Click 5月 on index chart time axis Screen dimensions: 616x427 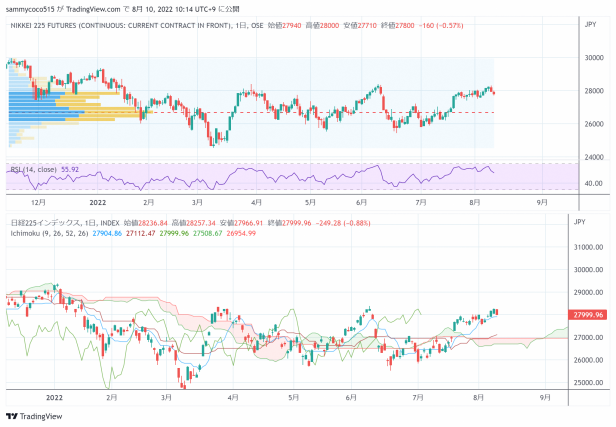coord(293,398)
